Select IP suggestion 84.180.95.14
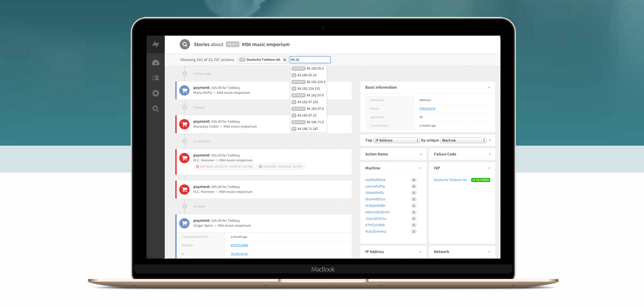 (x=309, y=75)
